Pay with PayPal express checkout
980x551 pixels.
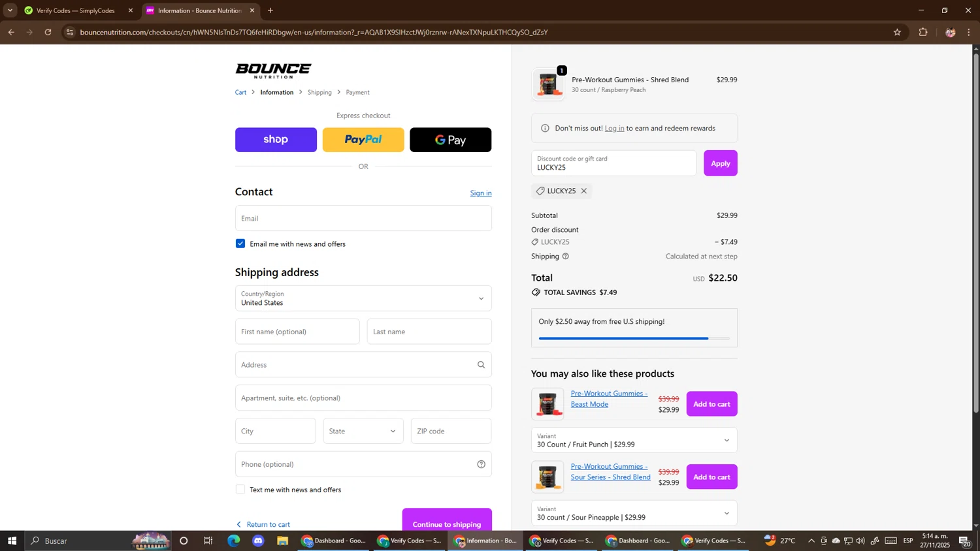[363, 140]
